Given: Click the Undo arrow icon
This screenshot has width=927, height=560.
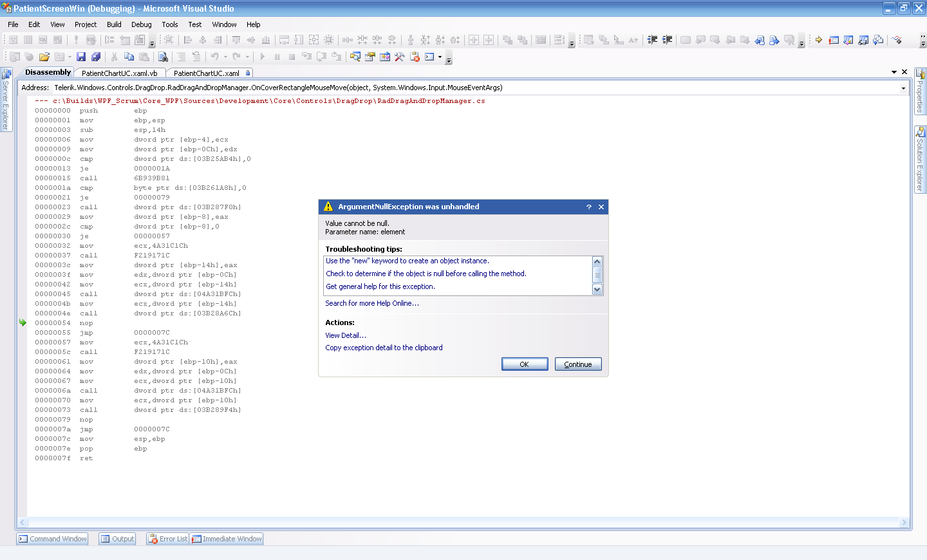Looking at the screenshot, I should tap(215, 57).
